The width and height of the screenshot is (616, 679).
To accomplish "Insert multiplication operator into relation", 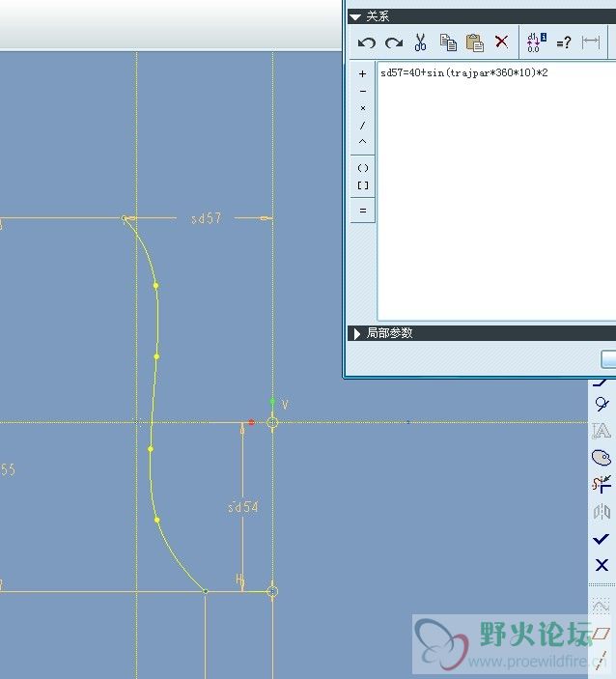I will pyautogui.click(x=362, y=108).
